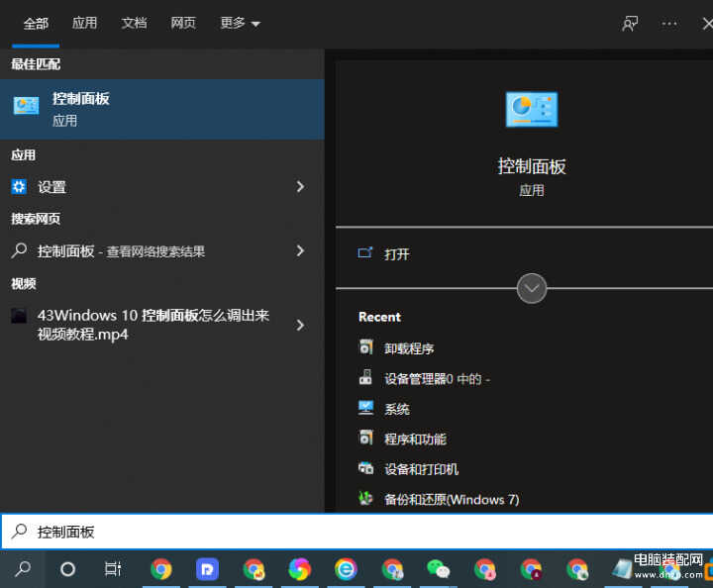The height and width of the screenshot is (588, 713).
Task: Open the three-dot options menu
Action: tap(669, 24)
